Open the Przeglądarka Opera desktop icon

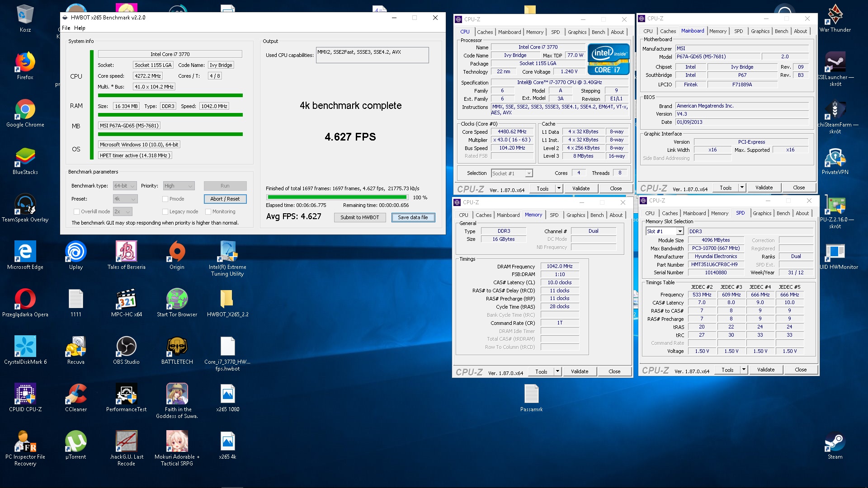coord(25,303)
